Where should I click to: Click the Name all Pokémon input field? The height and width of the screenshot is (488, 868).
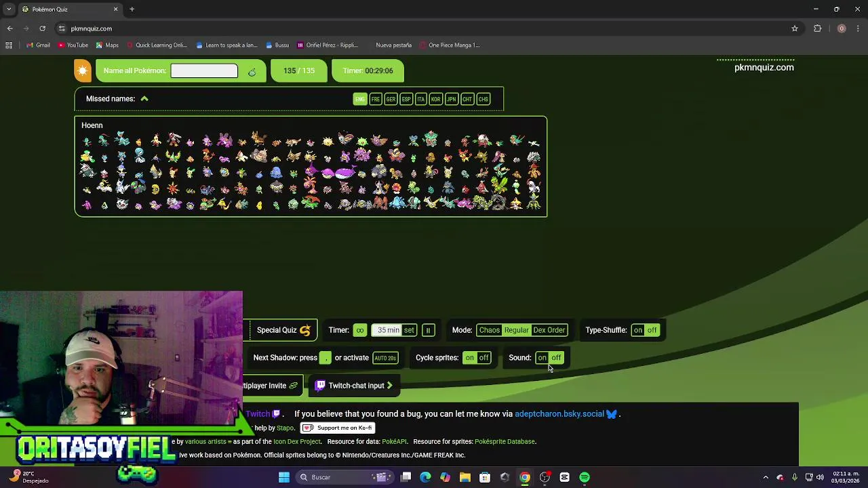coord(204,70)
